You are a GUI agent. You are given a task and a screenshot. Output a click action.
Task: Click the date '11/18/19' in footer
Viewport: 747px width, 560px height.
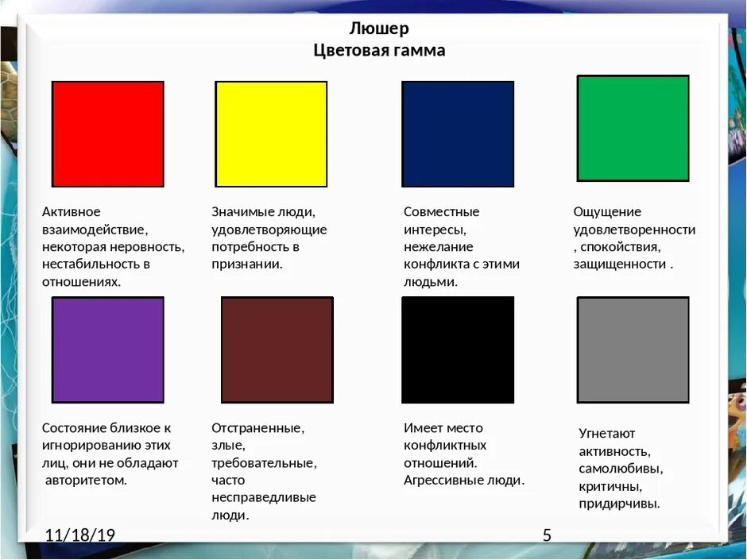pos(80,535)
